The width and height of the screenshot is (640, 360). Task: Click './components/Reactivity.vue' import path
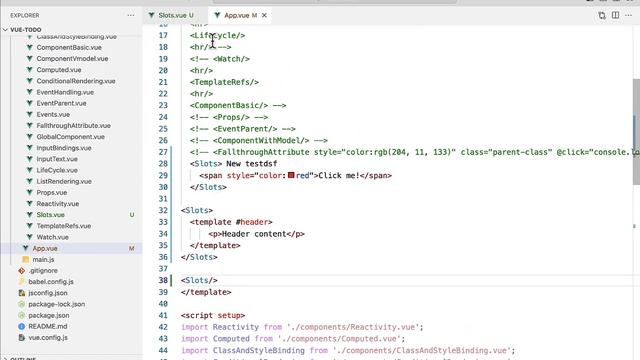point(353,327)
